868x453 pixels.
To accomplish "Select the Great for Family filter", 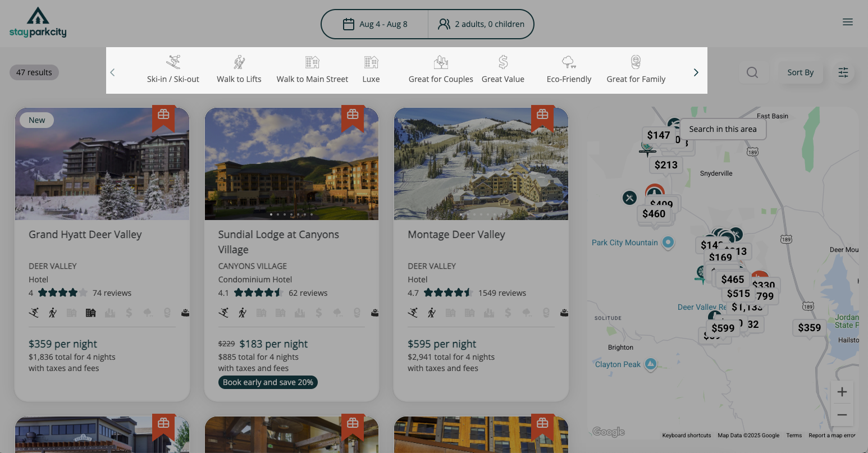I will point(636,70).
